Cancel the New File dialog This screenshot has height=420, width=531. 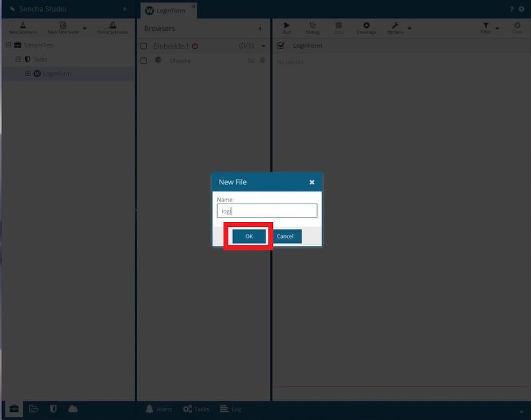pos(285,237)
